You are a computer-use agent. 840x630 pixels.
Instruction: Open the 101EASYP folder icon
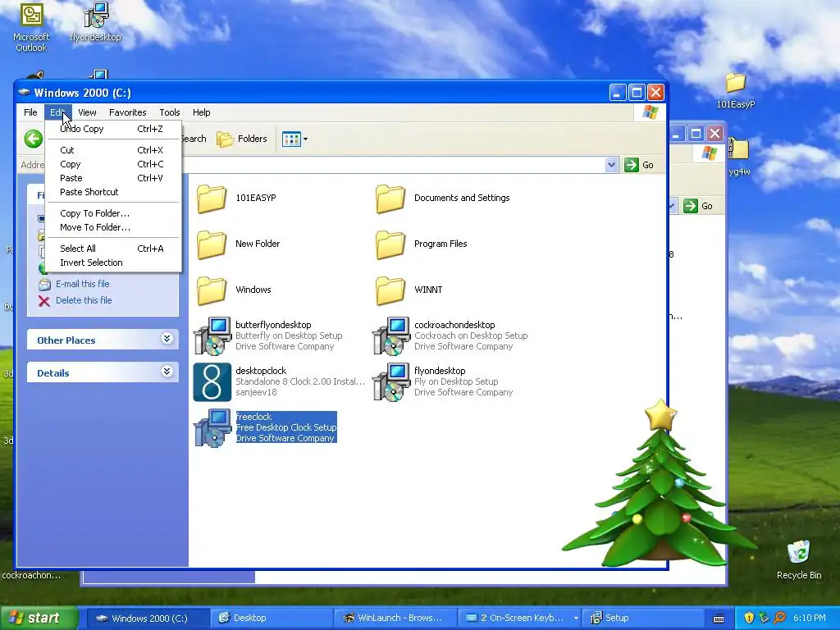pyautogui.click(x=211, y=199)
